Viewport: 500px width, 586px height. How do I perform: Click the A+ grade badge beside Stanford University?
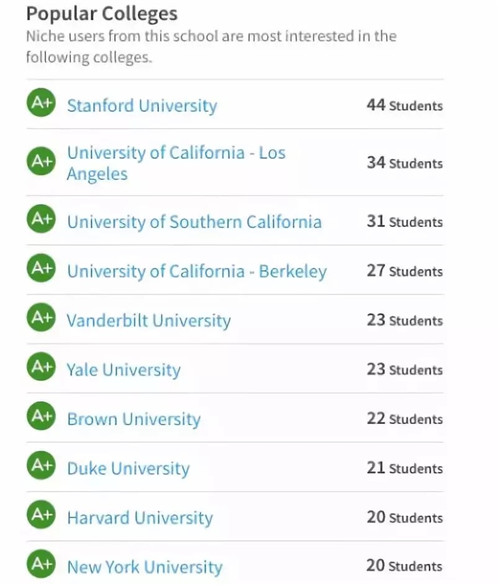click(41, 102)
